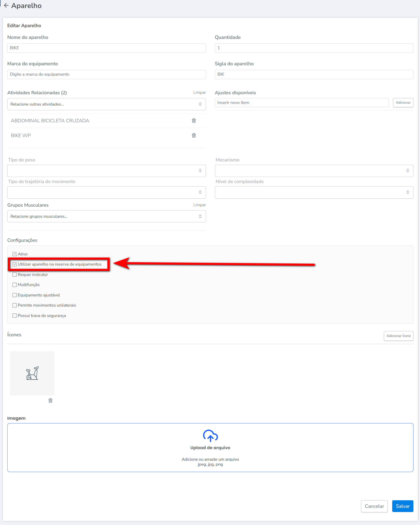Click Limpar beside Atividades Relacionadas
The height and width of the screenshot is (525, 420).
[200, 93]
